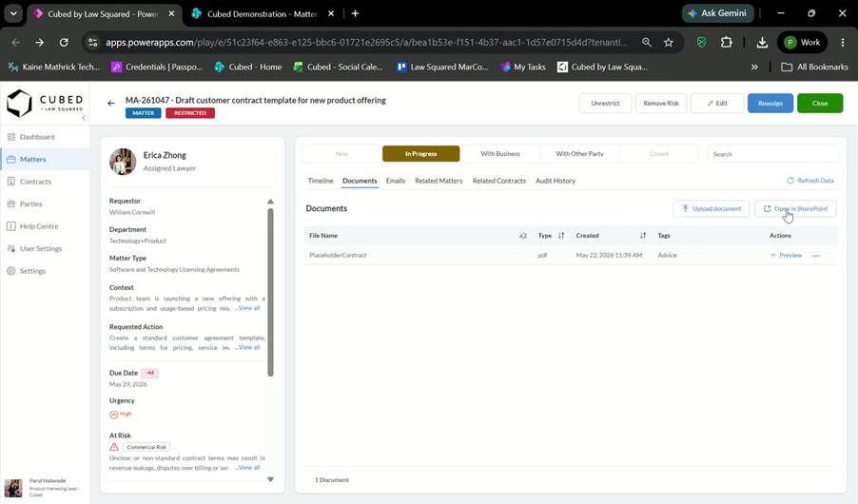Switch to the Timeline tab
The width and height of the screenshot is (858, 504).
pos(321,181)
